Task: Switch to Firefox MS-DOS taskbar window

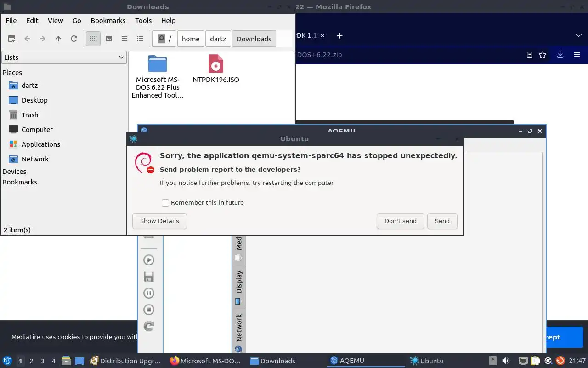Action: click(206, 361)
